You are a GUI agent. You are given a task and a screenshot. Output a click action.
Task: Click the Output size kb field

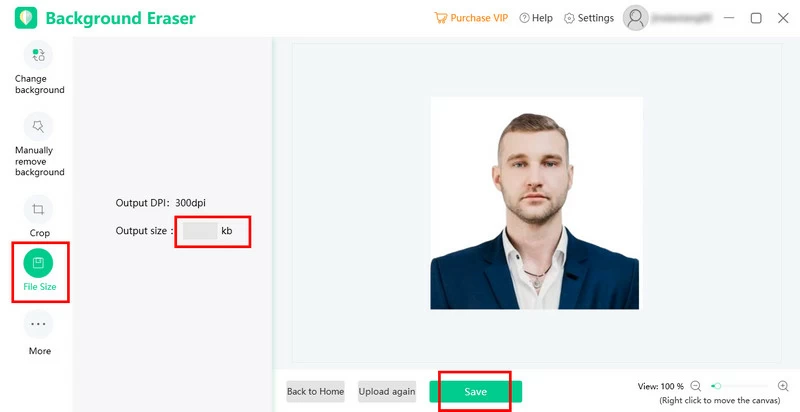coord(200,231)
